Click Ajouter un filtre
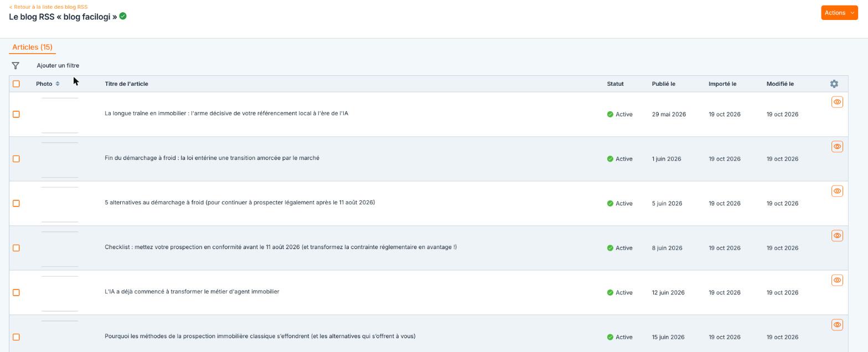The width and height of the screenshot is (868, 352). [x=58, y=65]
